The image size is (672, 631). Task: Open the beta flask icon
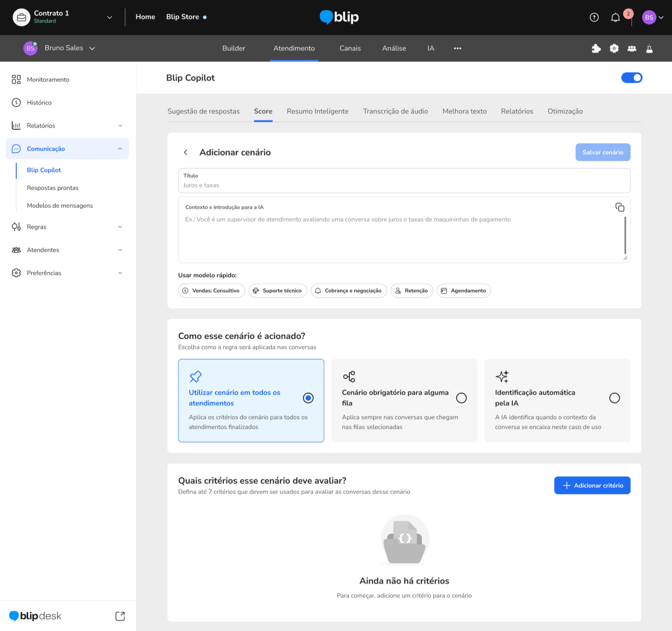point(649,48)
